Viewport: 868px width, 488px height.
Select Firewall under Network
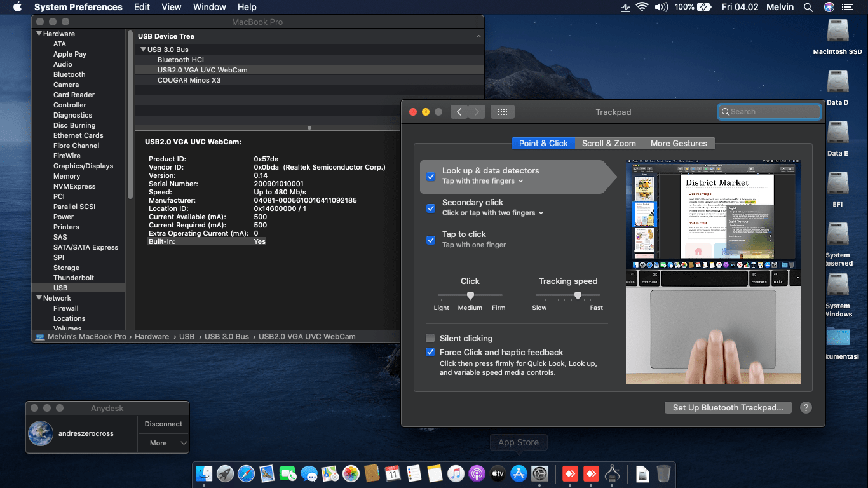(x=66, y=308)
